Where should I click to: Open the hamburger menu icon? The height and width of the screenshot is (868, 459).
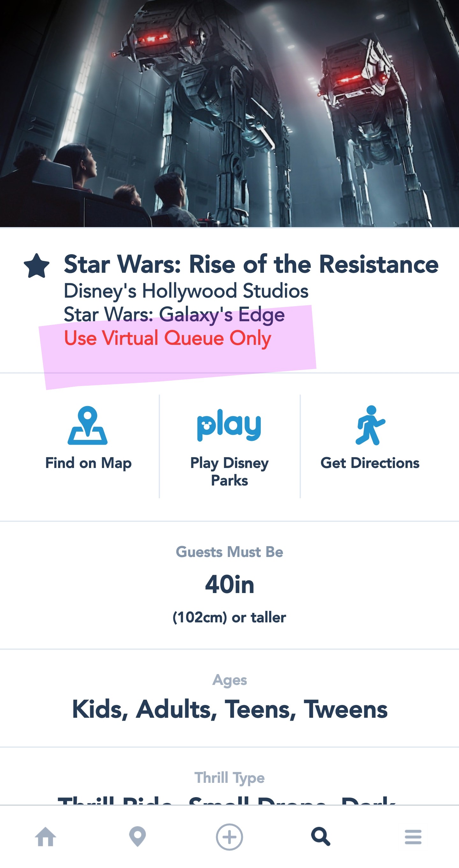tap(413, 837)
